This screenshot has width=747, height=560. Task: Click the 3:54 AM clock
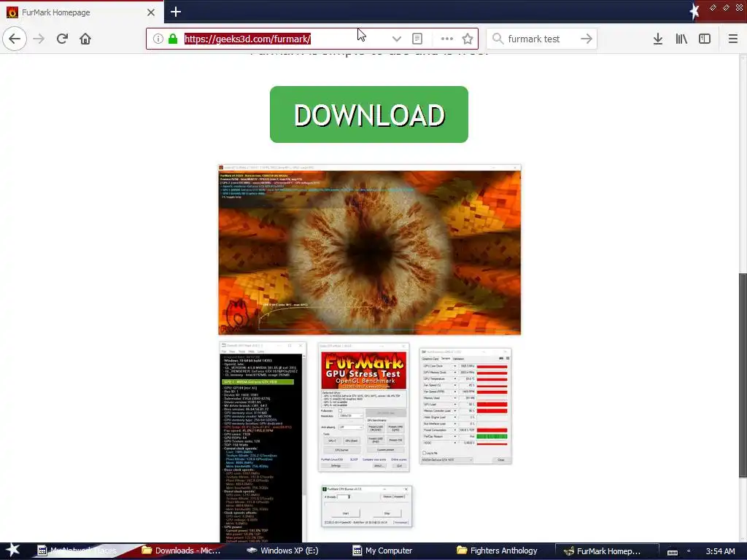point(720,551)
